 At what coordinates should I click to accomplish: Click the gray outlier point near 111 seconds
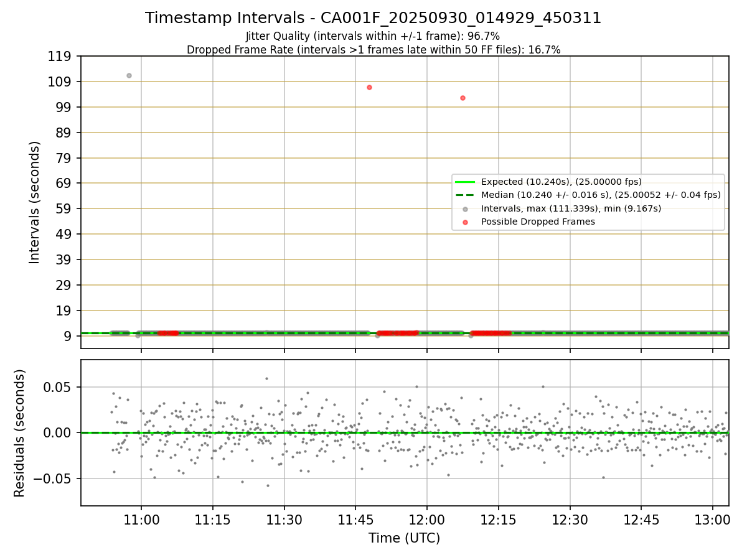129,75
